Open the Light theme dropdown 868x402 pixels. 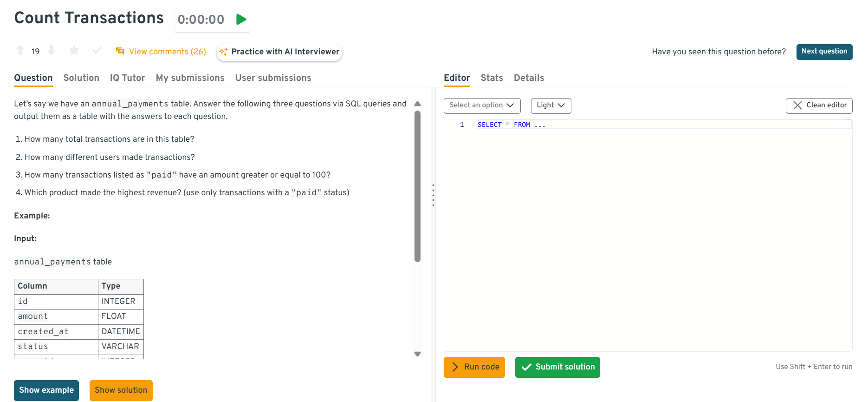tap(551, 105)
